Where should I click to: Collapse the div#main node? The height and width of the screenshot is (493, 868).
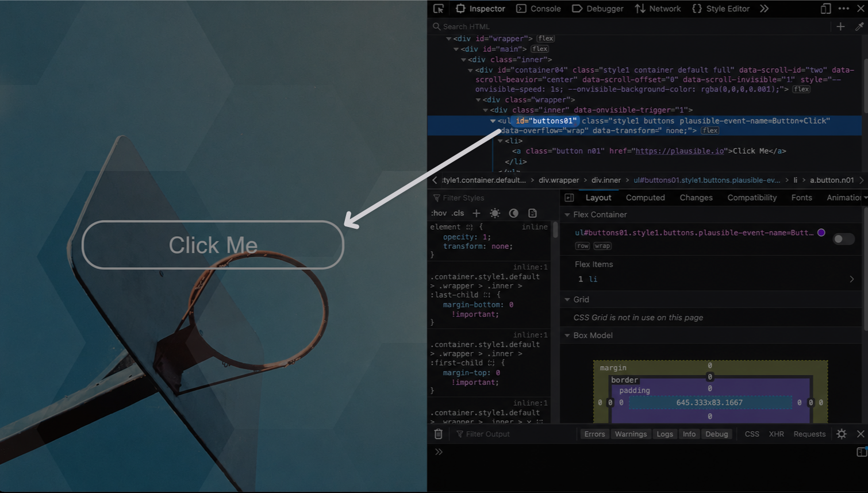(456, 49)
